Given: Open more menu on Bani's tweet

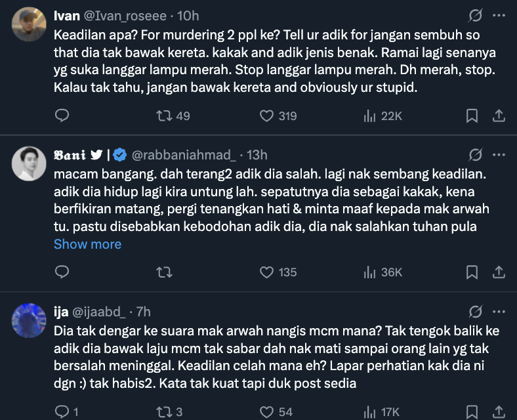Looking at the screenshot, I should [499, 155].
